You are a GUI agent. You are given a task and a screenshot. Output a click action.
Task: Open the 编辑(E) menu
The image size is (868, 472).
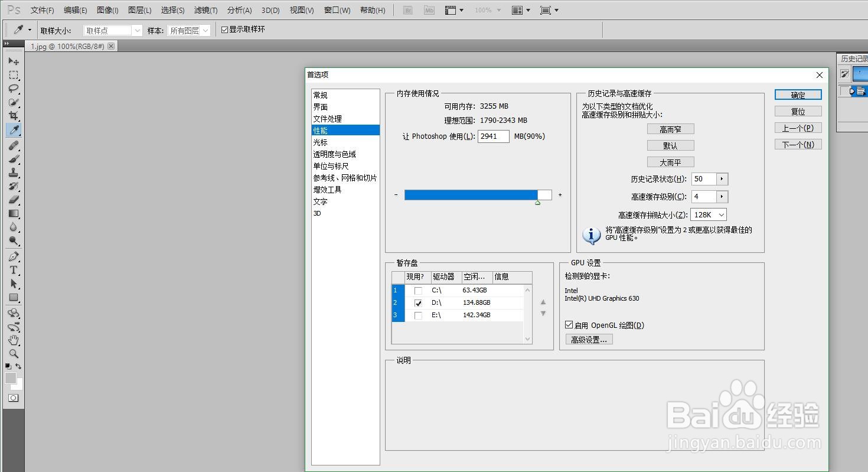pos(75,10)
